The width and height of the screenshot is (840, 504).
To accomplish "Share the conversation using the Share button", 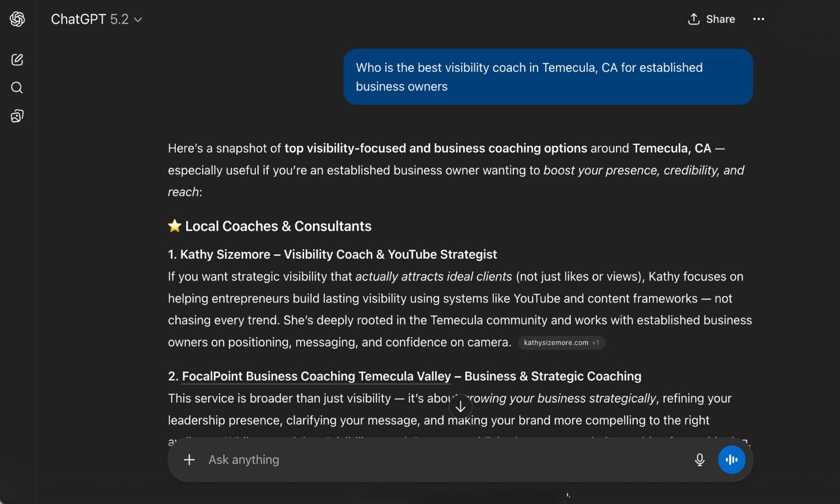I will [720, 18].
